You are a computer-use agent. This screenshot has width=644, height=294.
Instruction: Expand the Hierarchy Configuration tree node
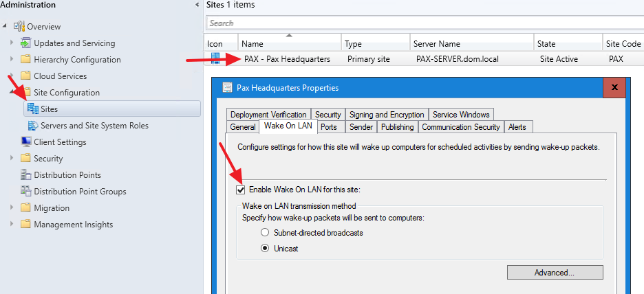(12, 59)
